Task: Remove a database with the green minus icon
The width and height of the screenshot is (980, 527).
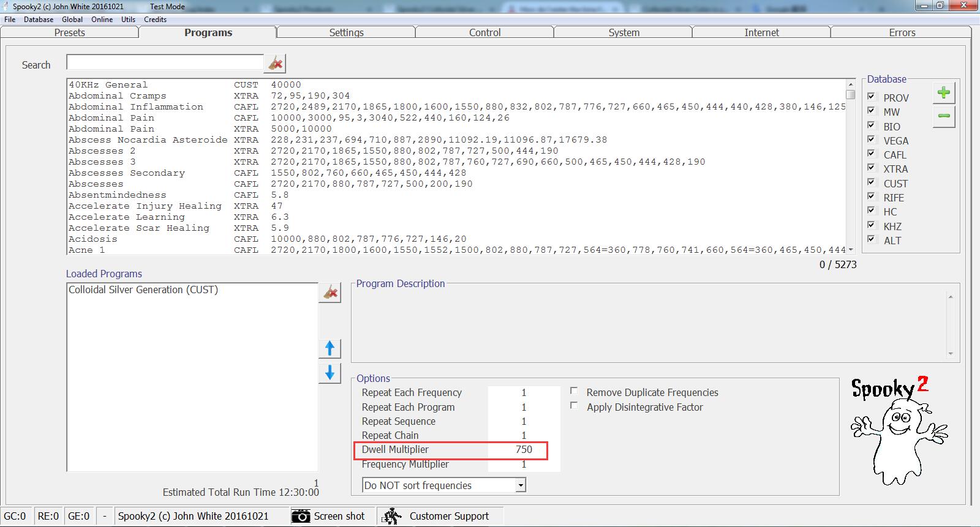Action: [x=944, y=116]
